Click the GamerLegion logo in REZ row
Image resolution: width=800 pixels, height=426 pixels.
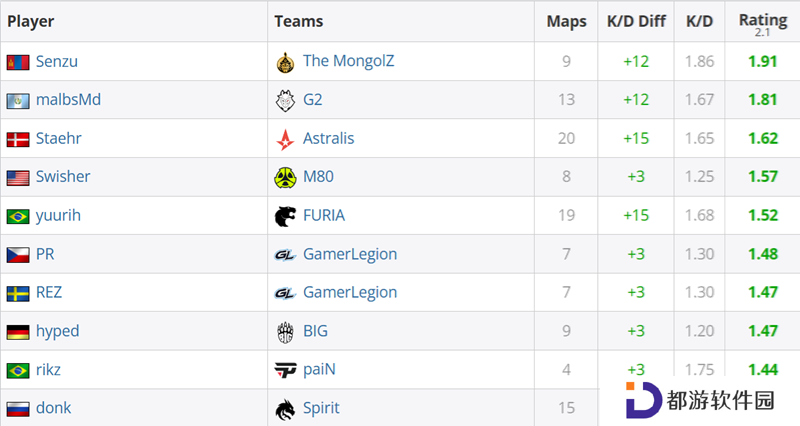285,293
